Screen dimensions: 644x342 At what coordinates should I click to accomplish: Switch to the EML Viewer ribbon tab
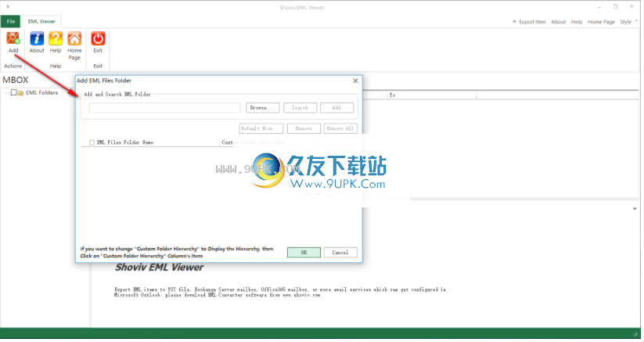(x=42, y=21)
